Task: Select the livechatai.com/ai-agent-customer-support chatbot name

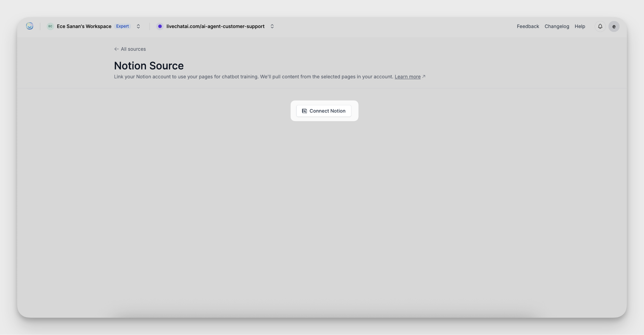Action: [x=215, y=26]
